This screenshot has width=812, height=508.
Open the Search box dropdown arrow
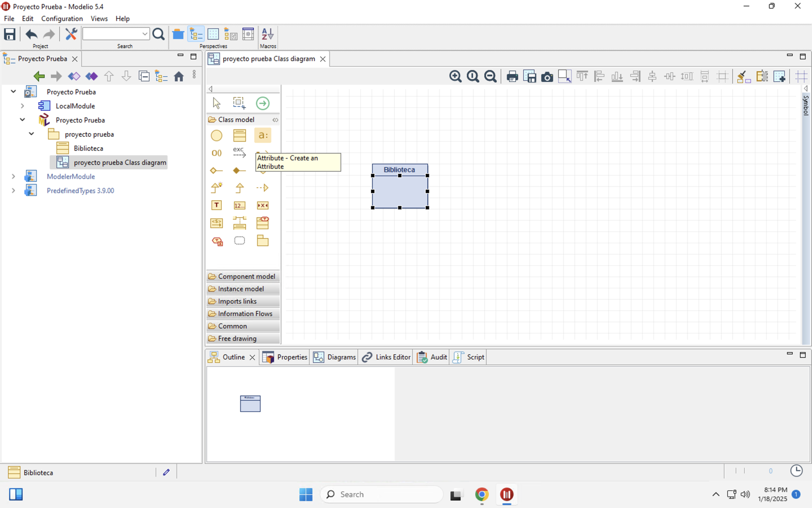pos(145,34)
